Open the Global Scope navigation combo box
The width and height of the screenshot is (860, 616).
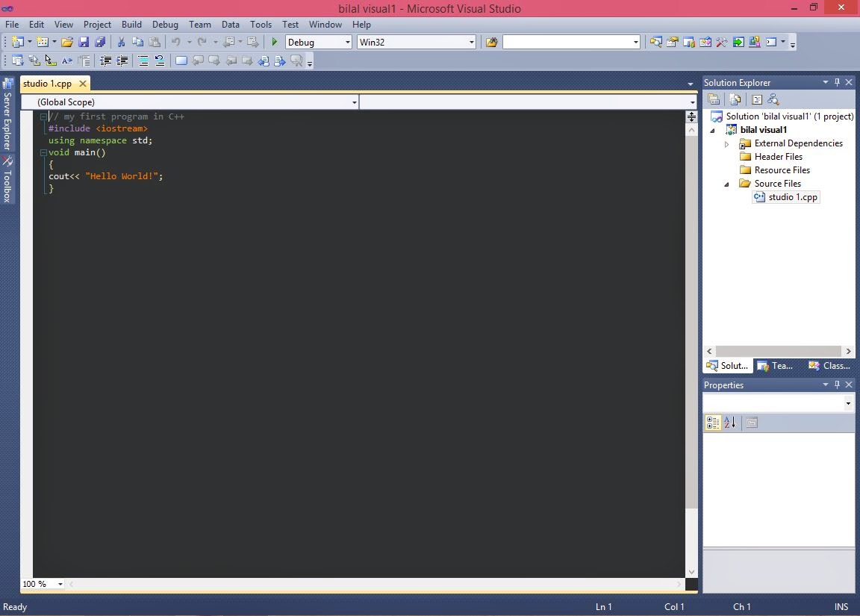coord(189,102)
